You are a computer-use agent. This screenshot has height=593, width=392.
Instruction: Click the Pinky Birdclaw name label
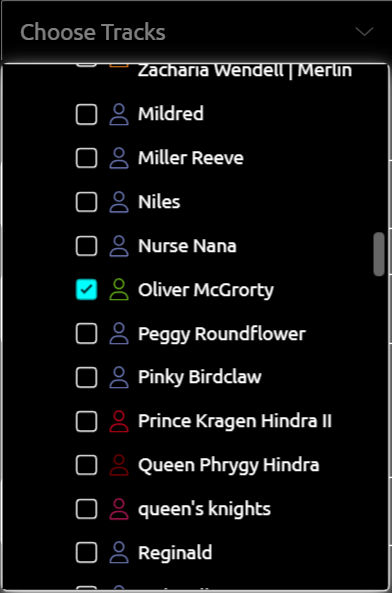pos(200,377)
